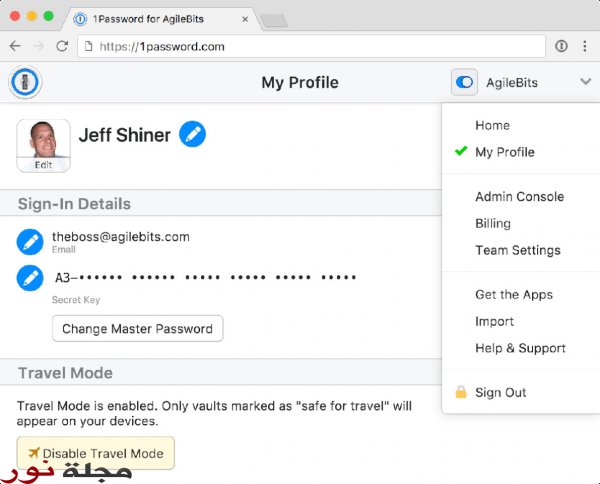
Task: Collapse the AgileBits account menu chevron
Action: click(586, 81)
